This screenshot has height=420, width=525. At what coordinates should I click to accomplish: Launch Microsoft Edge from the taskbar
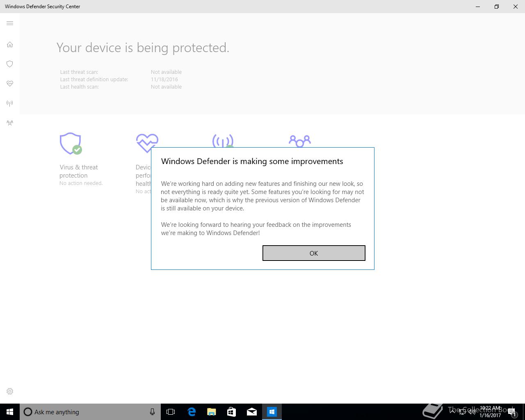[x=191, y=412]
